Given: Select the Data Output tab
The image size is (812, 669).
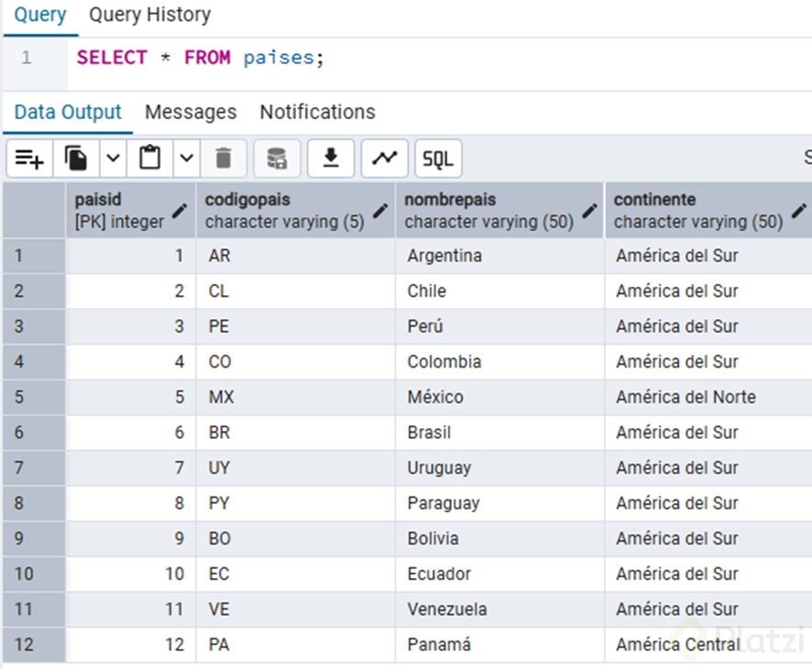Looking at the screenshot, I should point(68,113).
